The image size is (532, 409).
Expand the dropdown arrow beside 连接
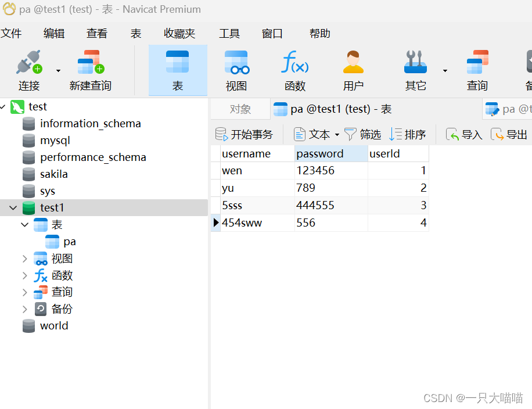tap(57, 69)
